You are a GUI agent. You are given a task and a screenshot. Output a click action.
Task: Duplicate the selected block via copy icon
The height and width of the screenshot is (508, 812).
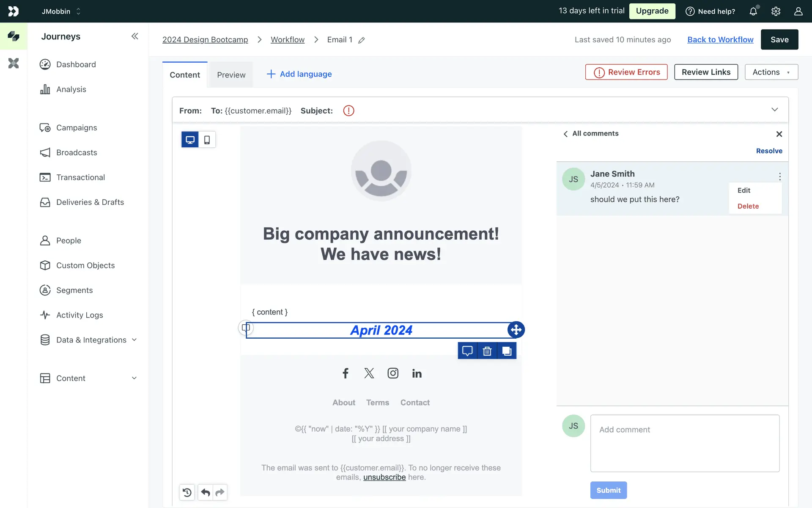(507, 351)
